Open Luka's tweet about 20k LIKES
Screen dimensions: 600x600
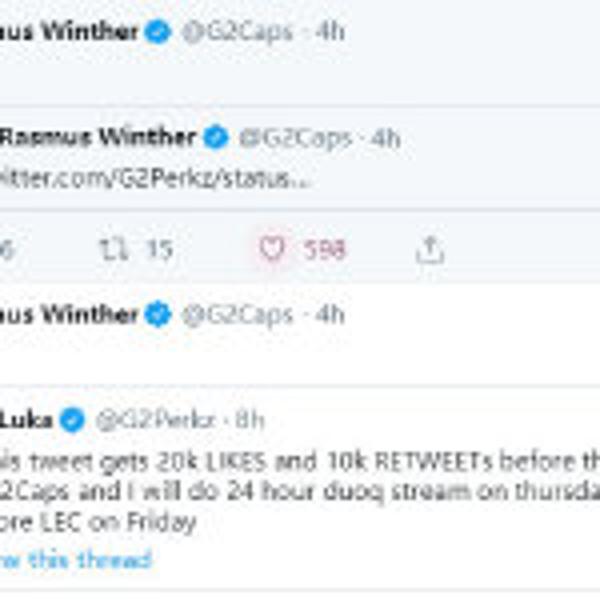coord(300,463)
